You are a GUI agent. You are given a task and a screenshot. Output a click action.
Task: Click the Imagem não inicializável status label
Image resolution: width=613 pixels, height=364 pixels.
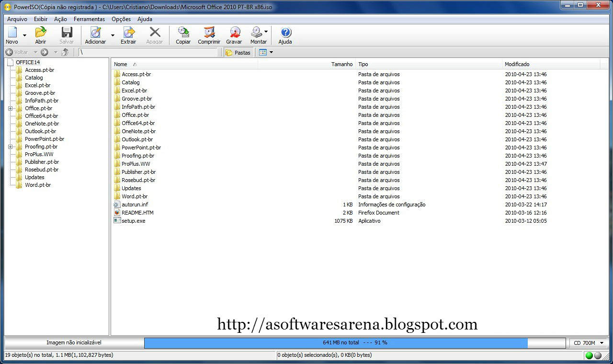[x=74, y=343]
